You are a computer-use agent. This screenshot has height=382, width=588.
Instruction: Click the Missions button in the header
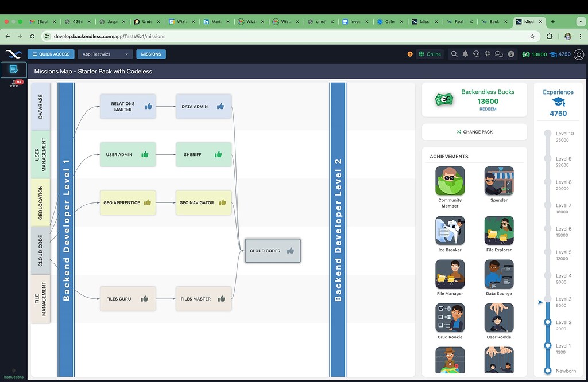click(x=151, y=54)
